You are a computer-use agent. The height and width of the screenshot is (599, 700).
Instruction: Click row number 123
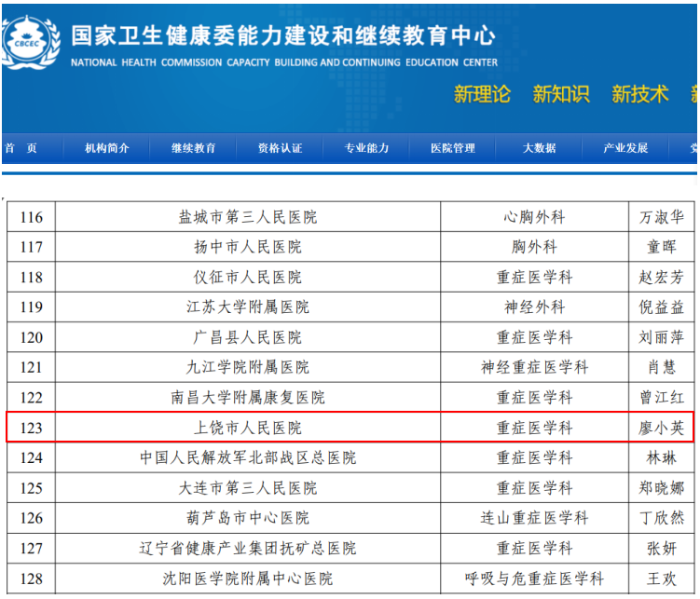32,428
